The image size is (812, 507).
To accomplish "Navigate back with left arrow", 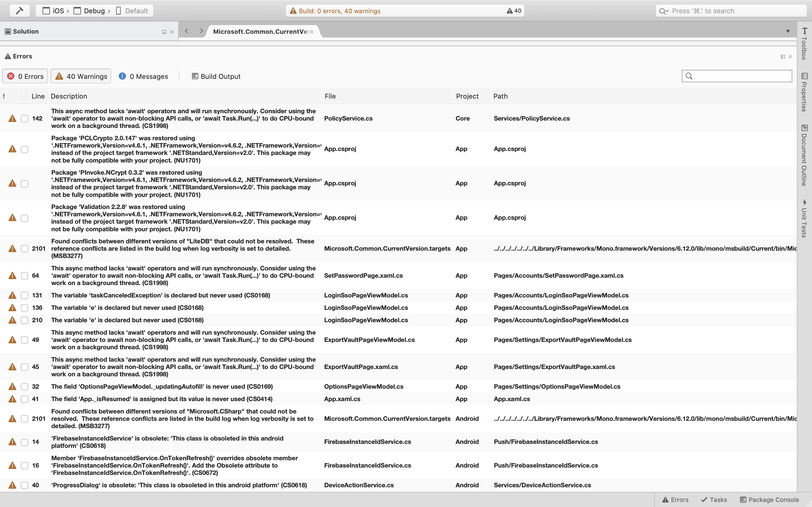I will (x=187, y=31).
